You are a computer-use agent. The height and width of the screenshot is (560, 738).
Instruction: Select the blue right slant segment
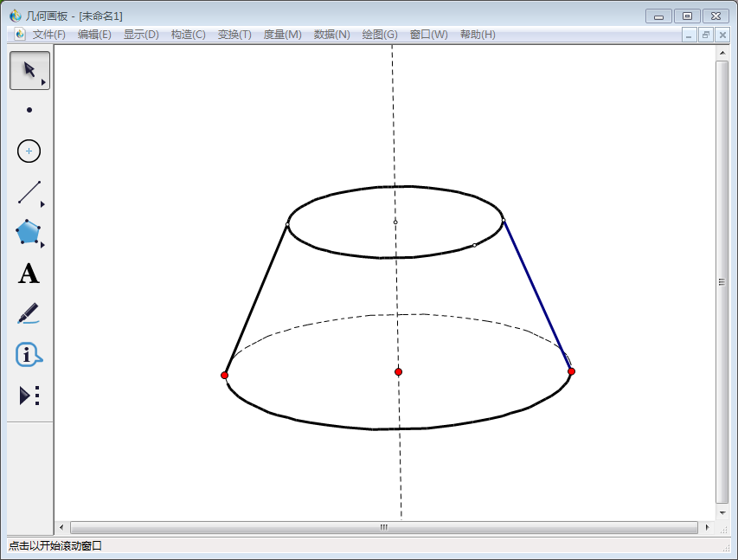point(536,294)
